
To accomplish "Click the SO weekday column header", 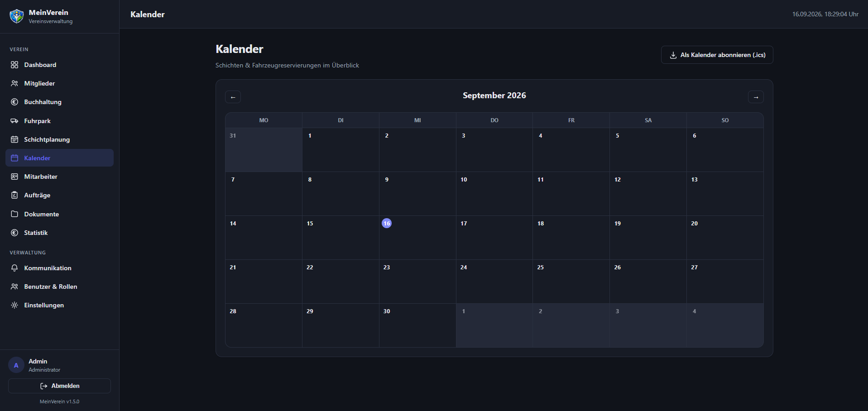I will pos(725,120).
